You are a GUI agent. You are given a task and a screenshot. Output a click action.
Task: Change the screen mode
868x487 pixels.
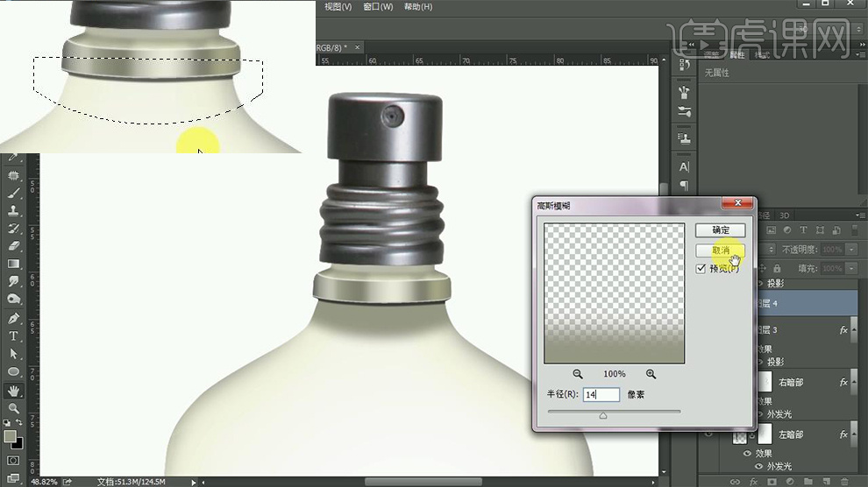tap(13, 477)
